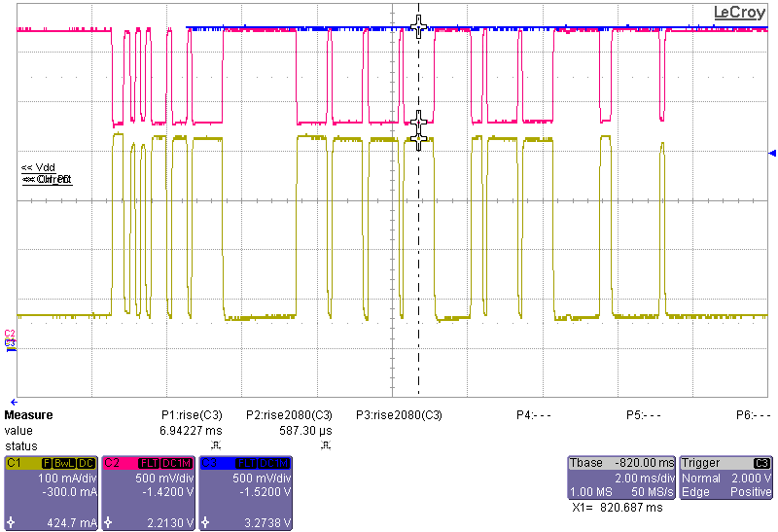Toggle the DC coupling badge on C1

click(x=86, y=463)
